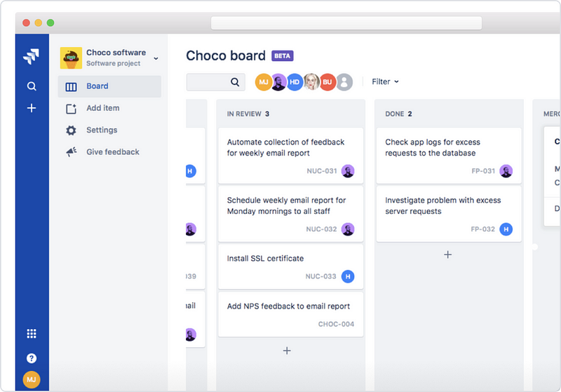Viewport: 561px width, 392px height.
Task: Click the Jira logo in the blue sidebar
Action: (31, 58)
